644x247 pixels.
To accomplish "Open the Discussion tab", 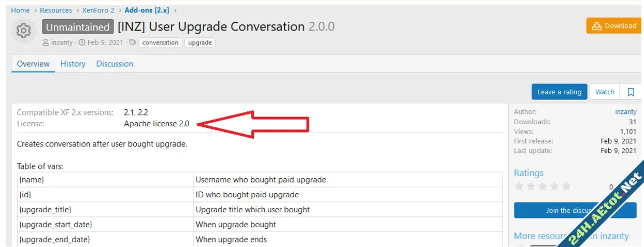I will [x=115, y=64].
